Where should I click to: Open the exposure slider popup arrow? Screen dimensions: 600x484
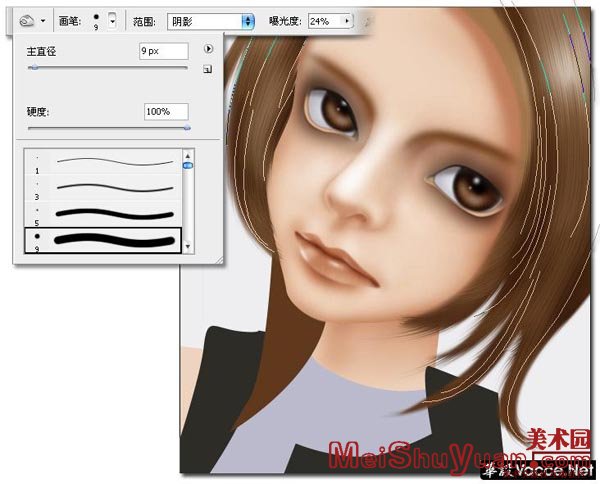point(347,21)
